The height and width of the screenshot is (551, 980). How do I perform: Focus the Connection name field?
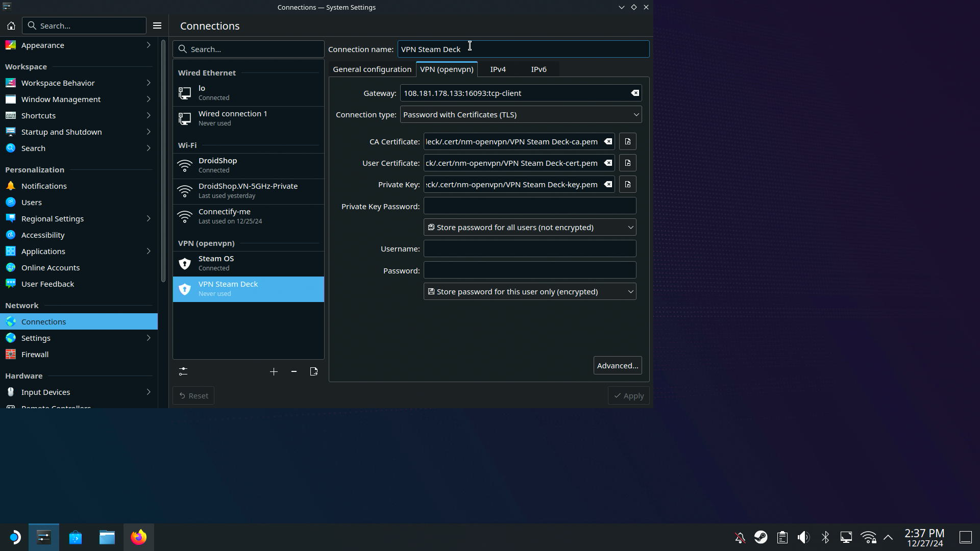coord(524,49)
